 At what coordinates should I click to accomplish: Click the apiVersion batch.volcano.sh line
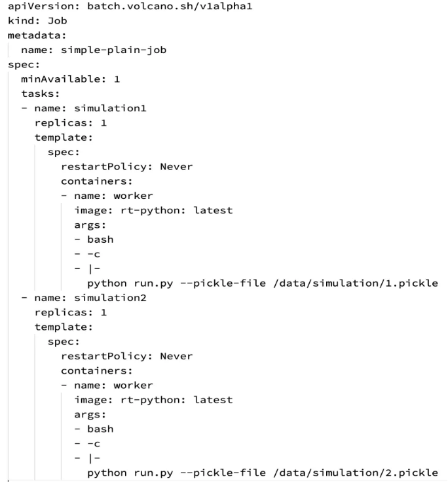[x=130, y=7]
